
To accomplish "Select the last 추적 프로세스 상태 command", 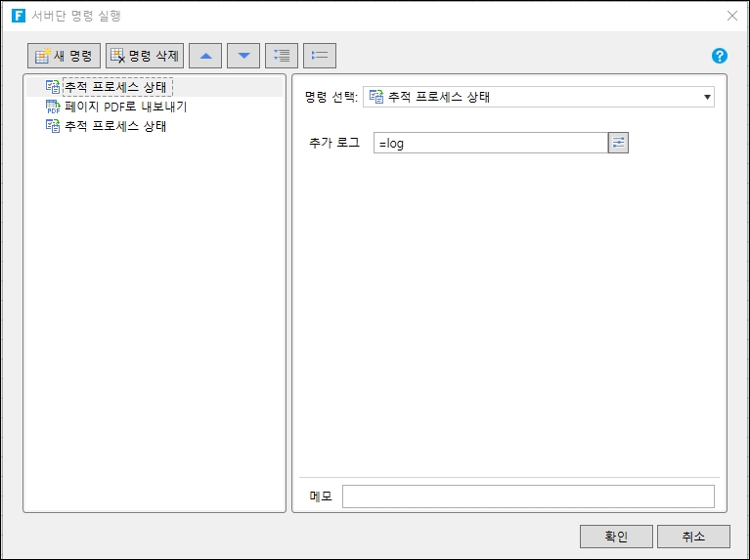I will click(x=115, y=126).
